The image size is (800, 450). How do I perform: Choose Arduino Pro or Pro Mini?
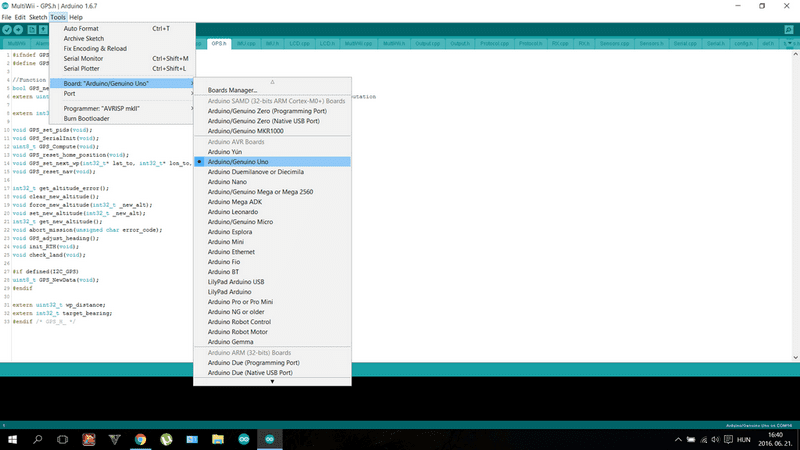point(272,302)
